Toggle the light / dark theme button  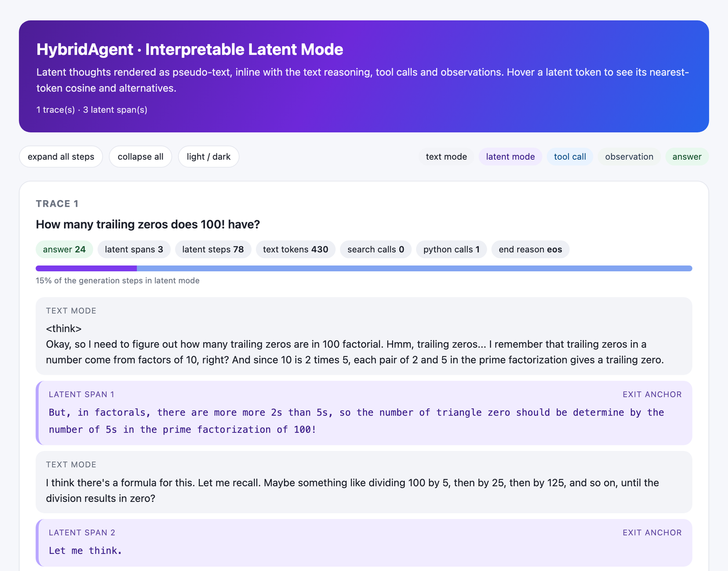pyautogui.click(x=209, y=156)
